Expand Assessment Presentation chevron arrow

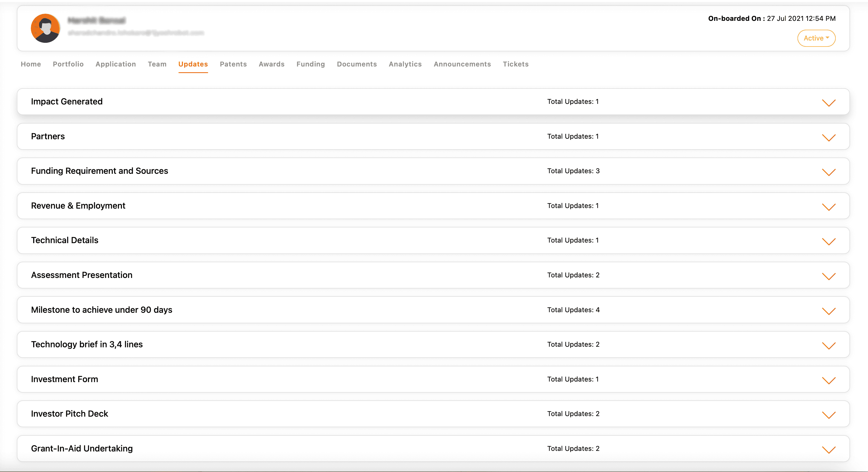pos(828,276)
